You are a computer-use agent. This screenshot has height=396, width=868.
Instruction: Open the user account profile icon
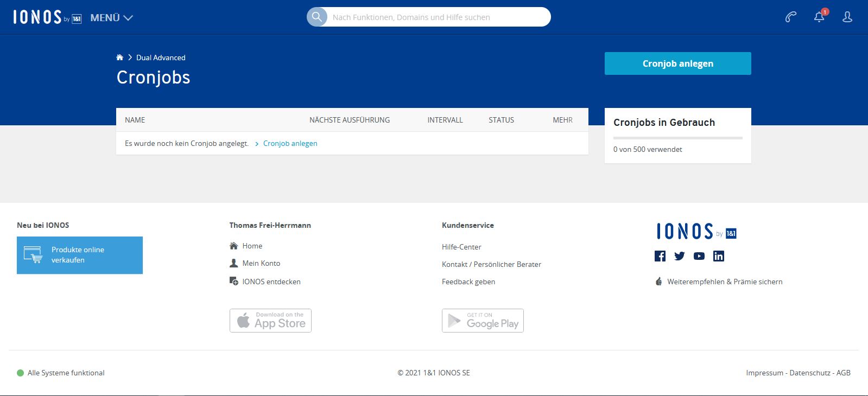point(847,17)
